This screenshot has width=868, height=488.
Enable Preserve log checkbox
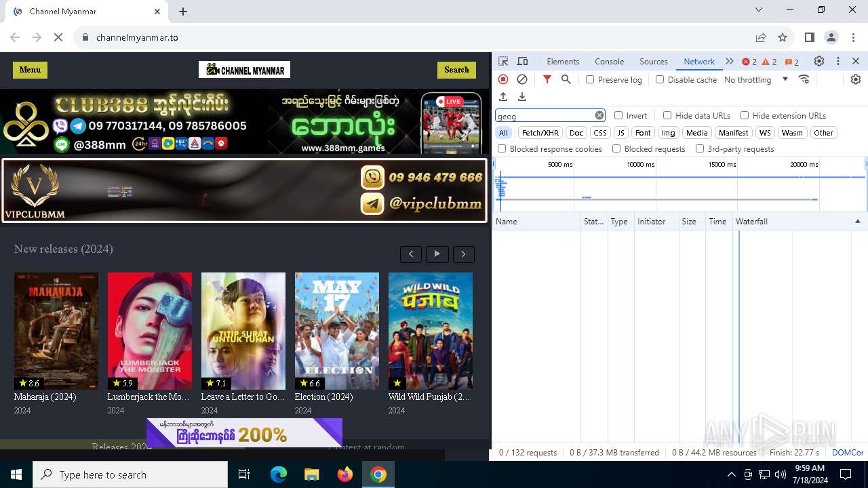coord(590,79)
